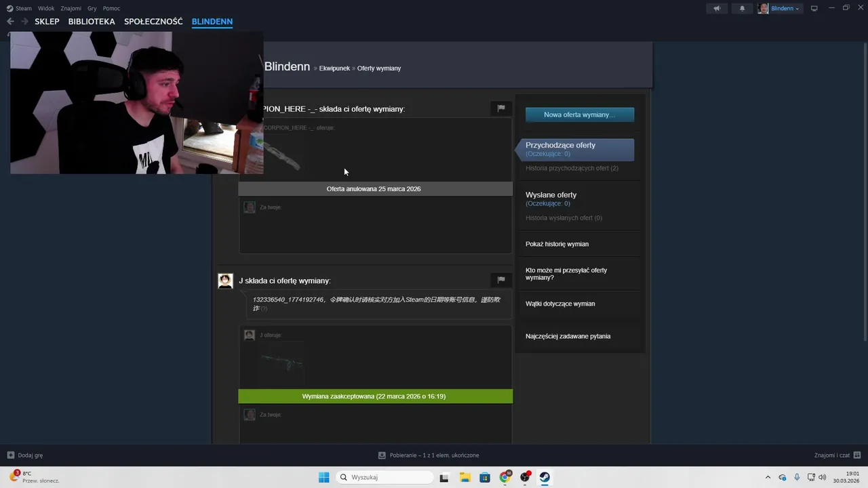868x488 pixels.
Task: Report the SCORPION_HERE offer with flag icon
Action: (x=501, y=108)
